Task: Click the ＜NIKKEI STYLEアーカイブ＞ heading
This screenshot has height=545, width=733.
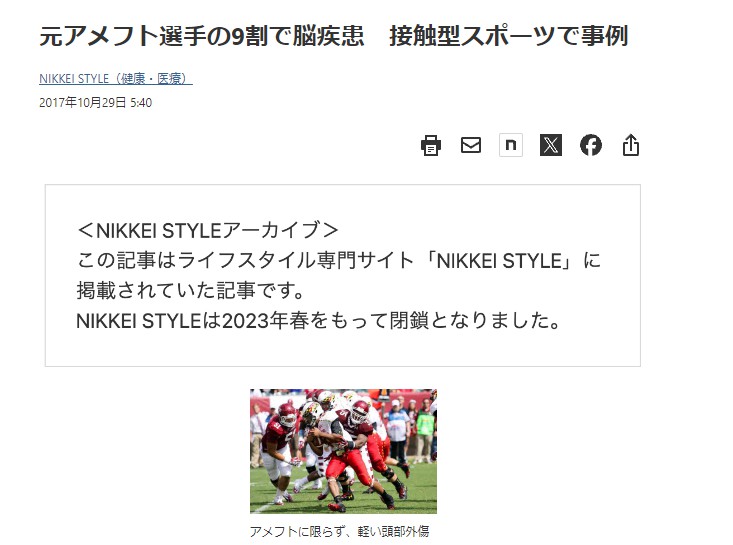Action: tap(208, 230)
